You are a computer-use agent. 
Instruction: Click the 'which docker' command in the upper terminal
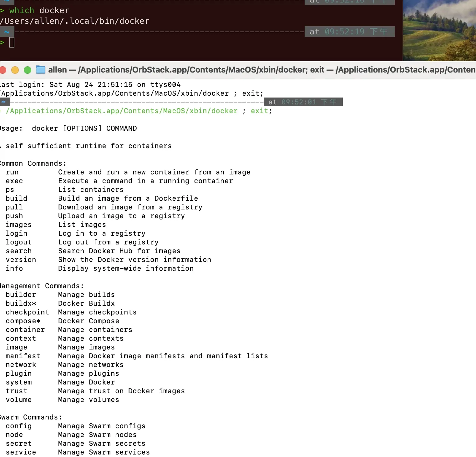[x=39, y=10]
